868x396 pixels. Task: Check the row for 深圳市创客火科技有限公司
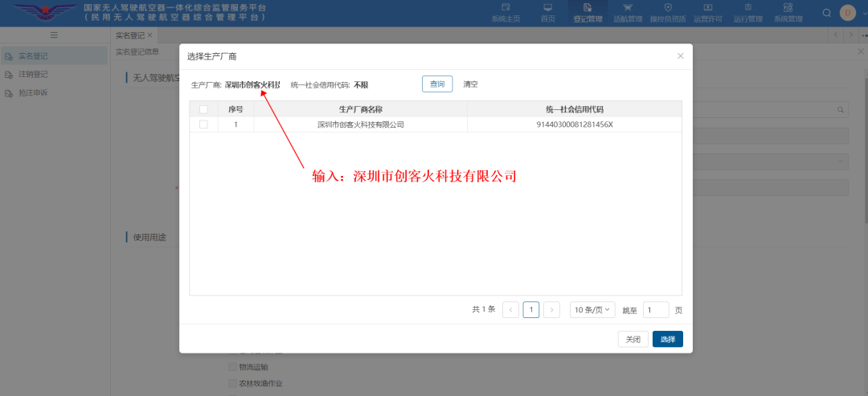pyautogui.click(x=203, y=125)
